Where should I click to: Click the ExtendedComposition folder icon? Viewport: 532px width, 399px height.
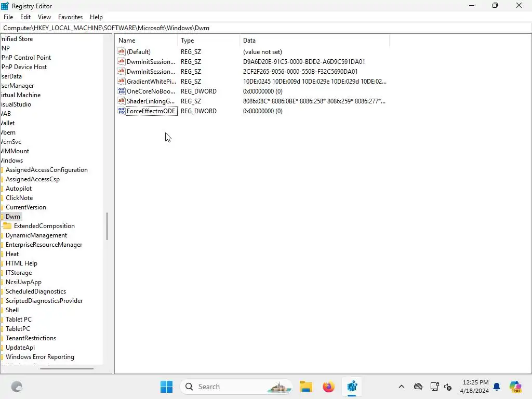tap(7, 226)
